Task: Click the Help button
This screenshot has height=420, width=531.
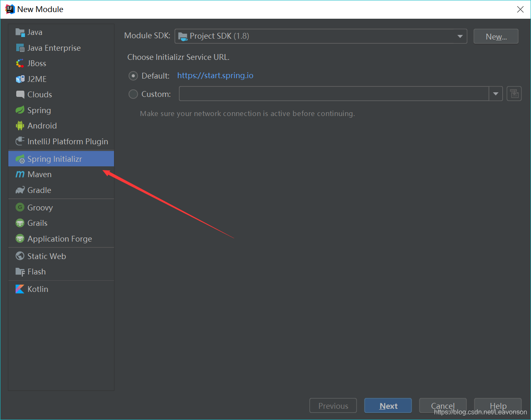Action: tap(498, 406)
